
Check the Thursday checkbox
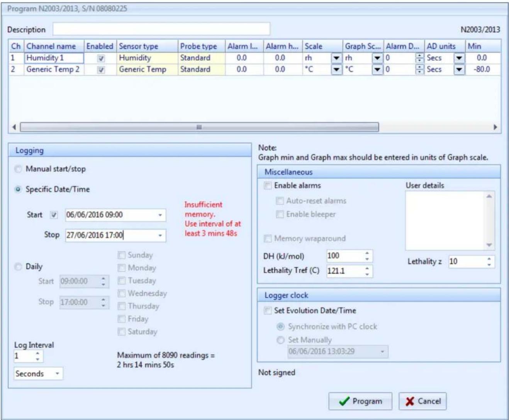click(x=122, y=306)
